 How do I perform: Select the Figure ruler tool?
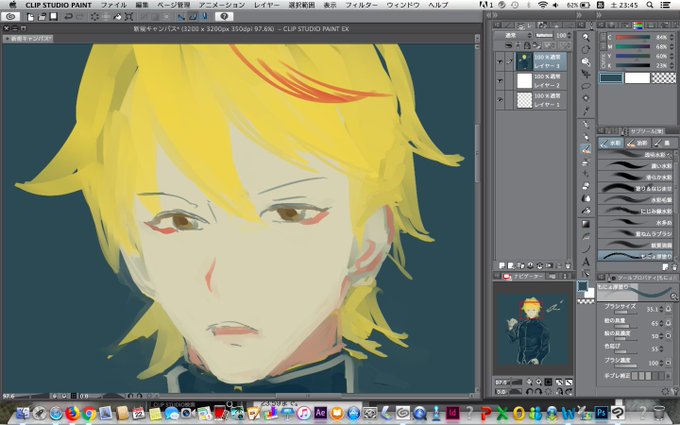(586, 236)
